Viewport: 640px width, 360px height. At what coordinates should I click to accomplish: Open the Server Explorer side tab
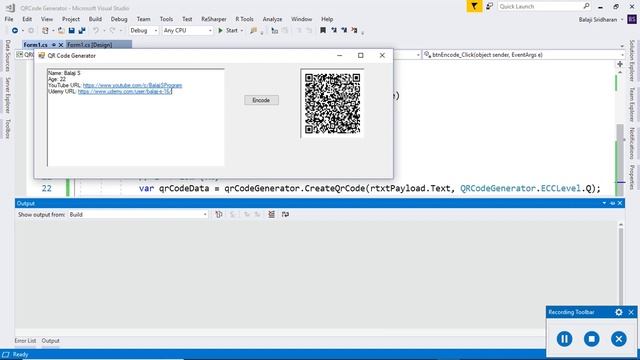tap(7, 96)
